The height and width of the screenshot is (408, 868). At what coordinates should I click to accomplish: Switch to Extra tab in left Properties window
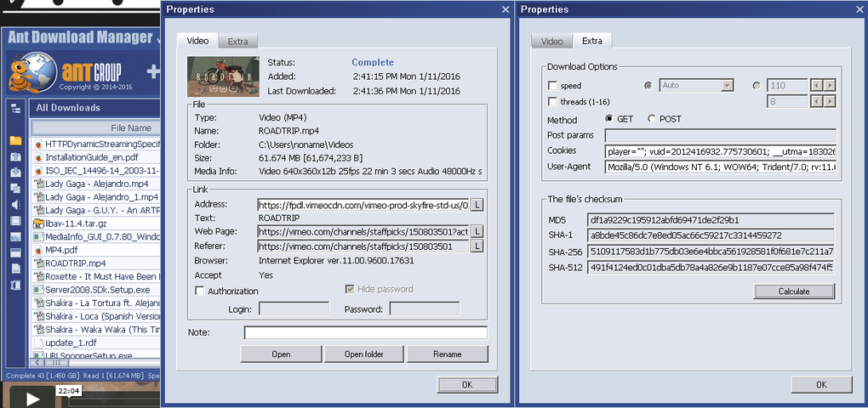click(238, 42)
